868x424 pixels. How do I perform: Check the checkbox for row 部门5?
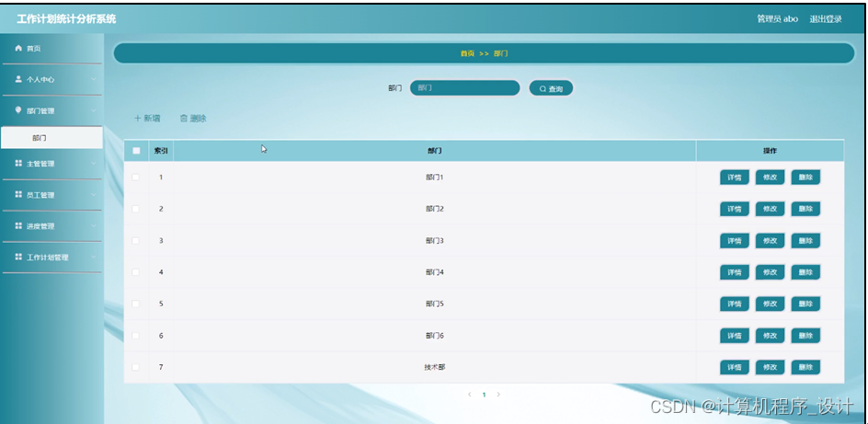click(136, 304)
